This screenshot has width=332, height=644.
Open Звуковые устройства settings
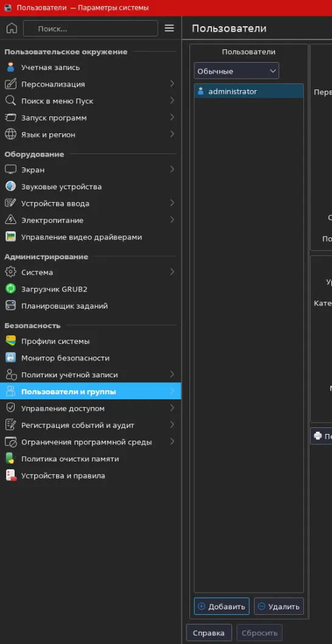pos(90,186)
